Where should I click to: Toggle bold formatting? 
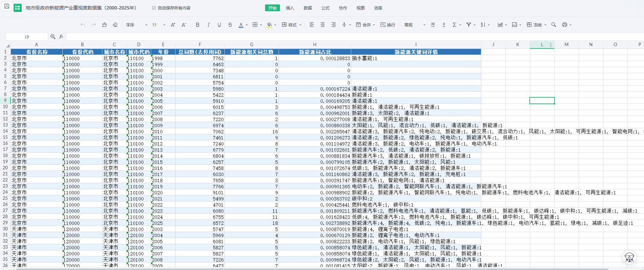[x=198, y=25]
